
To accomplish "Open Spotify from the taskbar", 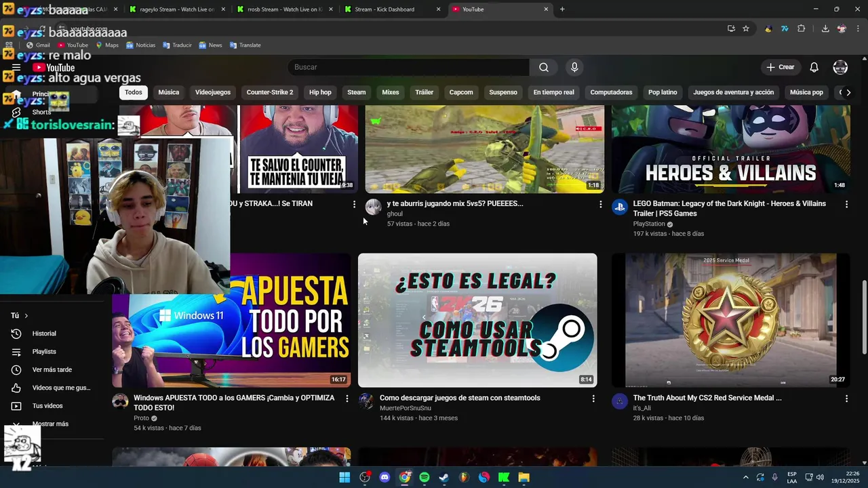I will point(425,477).
